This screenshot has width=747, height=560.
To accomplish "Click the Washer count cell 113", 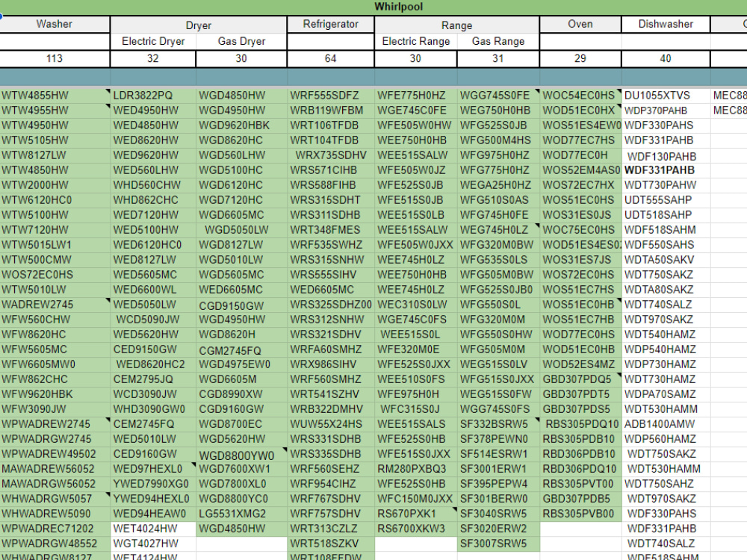I will point(55,58).
